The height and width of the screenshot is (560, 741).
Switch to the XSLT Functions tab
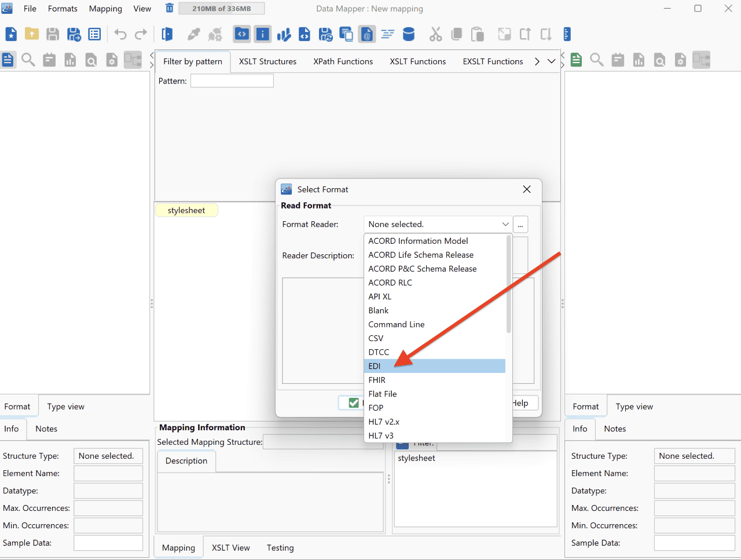pos(418,61)
